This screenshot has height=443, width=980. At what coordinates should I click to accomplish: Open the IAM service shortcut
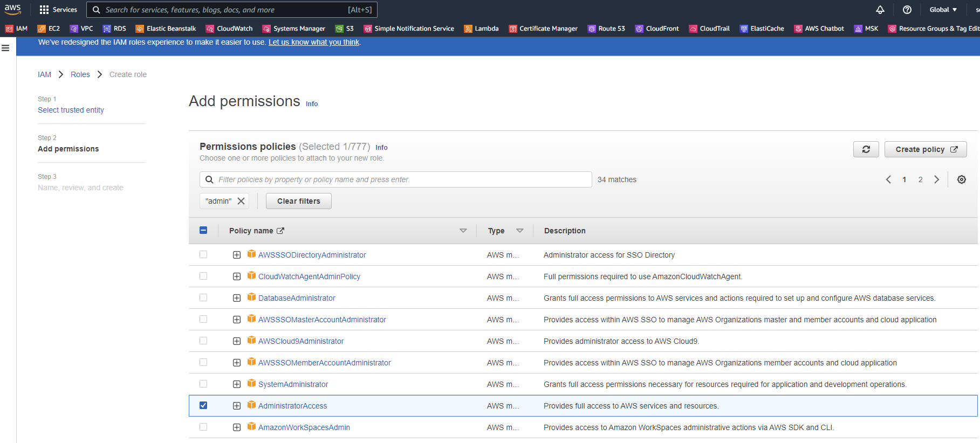(17, 29)
